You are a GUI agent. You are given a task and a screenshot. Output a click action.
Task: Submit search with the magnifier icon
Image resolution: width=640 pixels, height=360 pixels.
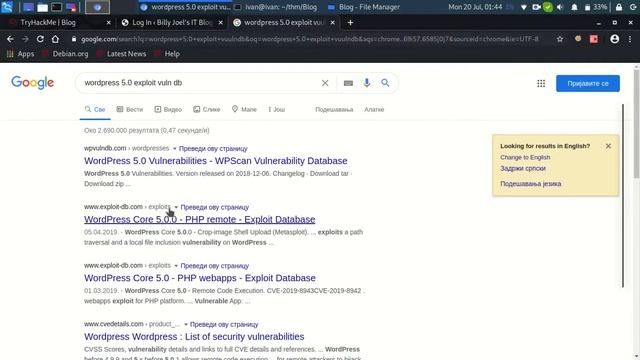point(385,83)
